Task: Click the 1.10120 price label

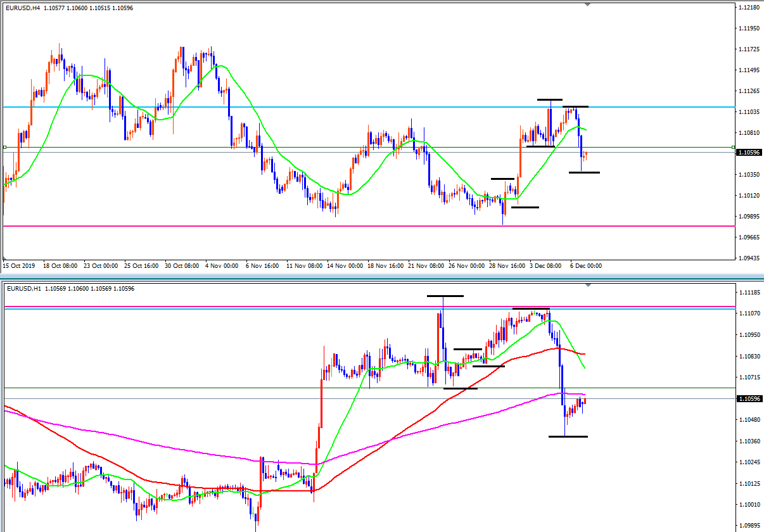Action: pyautogui.click(x=749, y=196)
